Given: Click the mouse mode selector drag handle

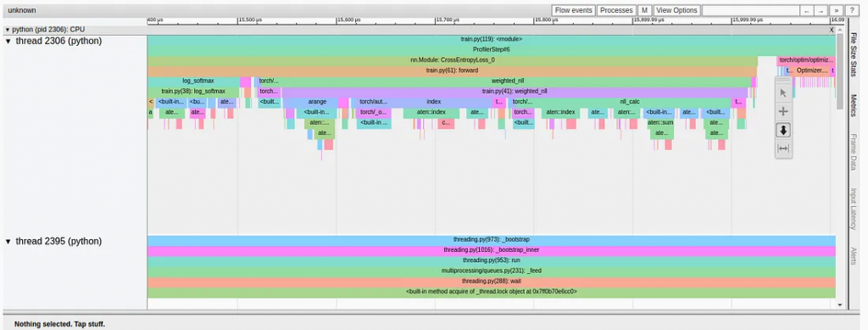Looking at the screenshot, I should pyautogui.click(x=782, y=81).
